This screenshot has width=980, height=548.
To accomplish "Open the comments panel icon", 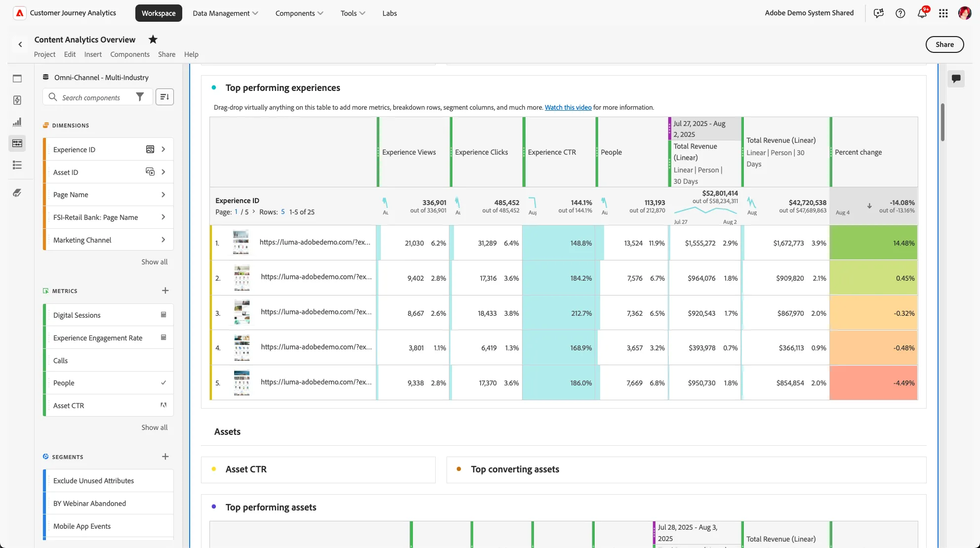I will coord(956,79).
